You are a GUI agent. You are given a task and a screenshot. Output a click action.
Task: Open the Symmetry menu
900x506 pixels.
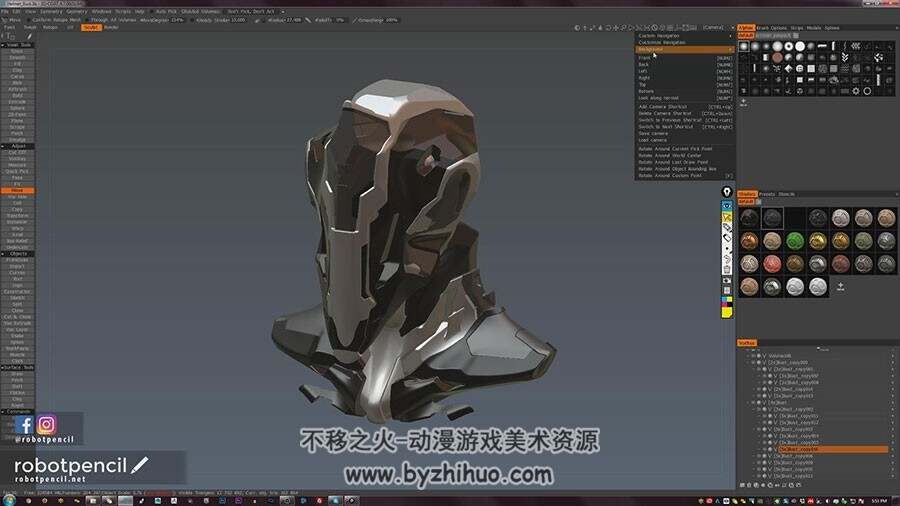(51, 11)
